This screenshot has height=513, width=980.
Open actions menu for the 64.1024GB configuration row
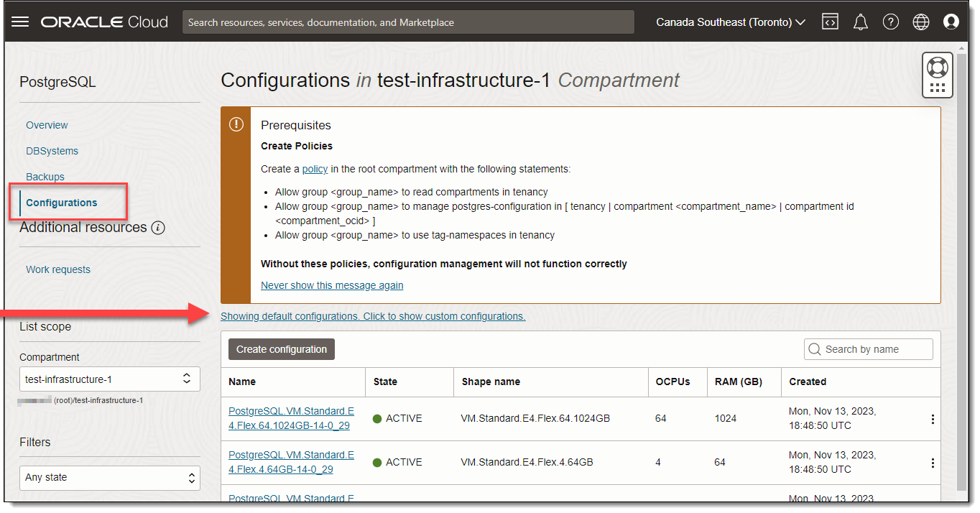933,419
